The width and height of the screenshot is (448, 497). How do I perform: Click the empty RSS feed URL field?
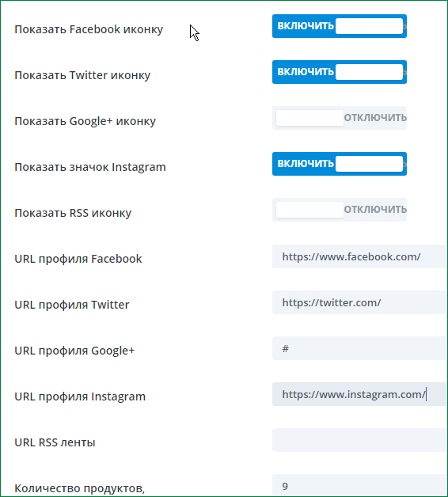[360, 440]
